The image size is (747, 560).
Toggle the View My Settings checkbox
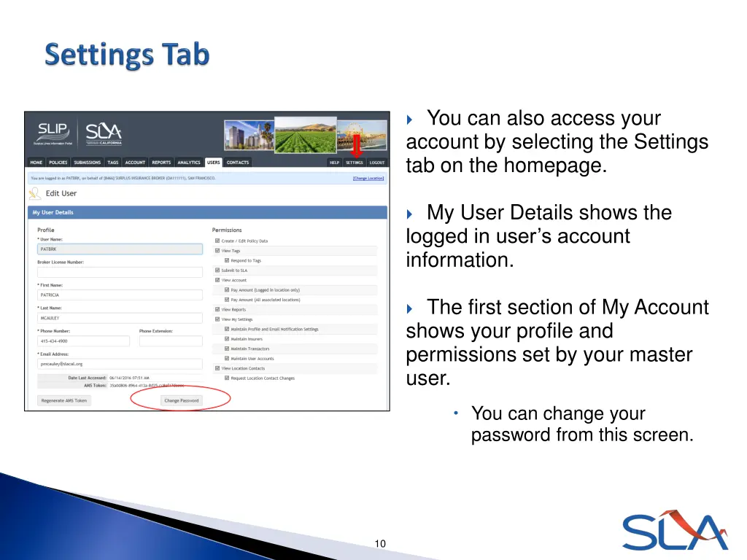[217, 319]
